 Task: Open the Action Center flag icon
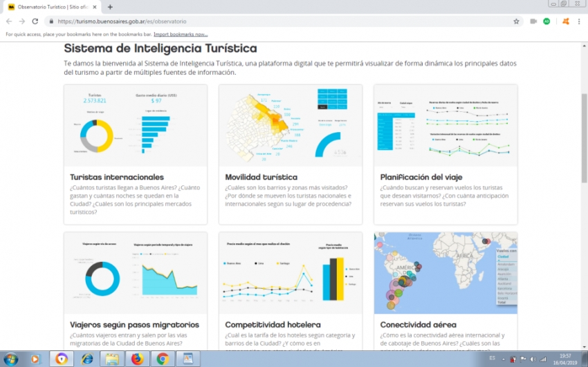click(x=523, y=359)
